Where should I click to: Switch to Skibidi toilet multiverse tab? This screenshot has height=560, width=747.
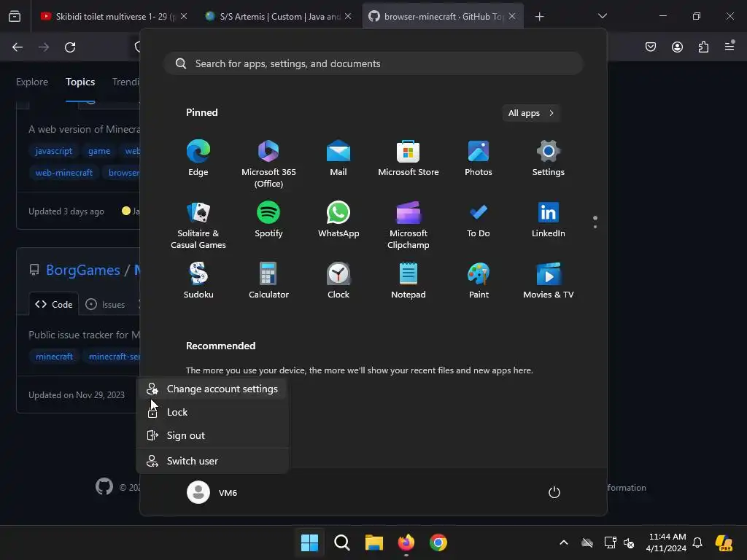114,16
